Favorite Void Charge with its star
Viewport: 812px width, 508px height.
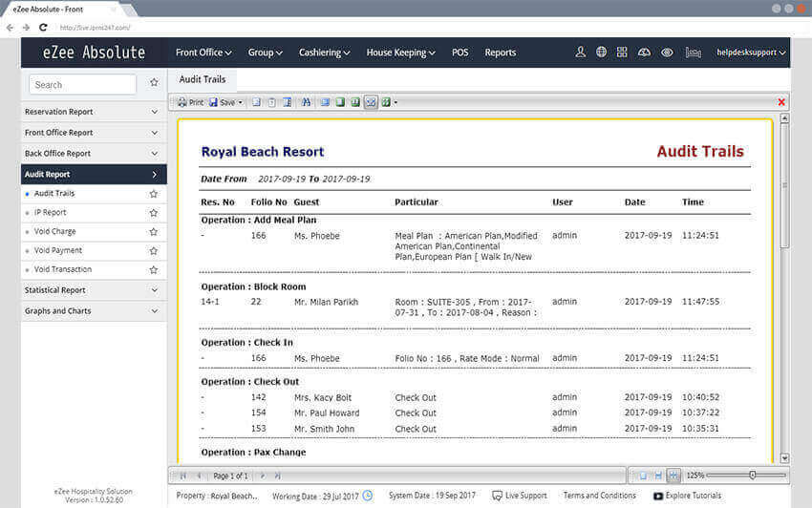153,232
